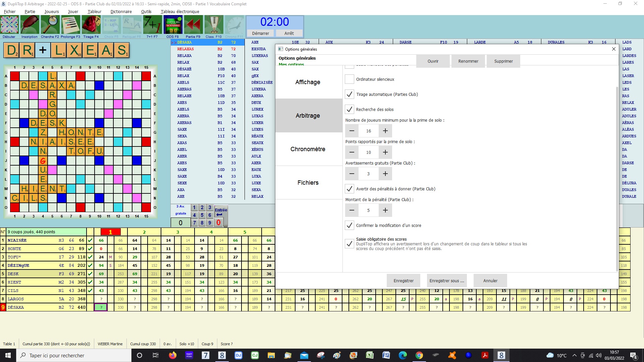Screen dimensions: 644x362
Task: Open the Inscription feather icon
Action: 30,25
